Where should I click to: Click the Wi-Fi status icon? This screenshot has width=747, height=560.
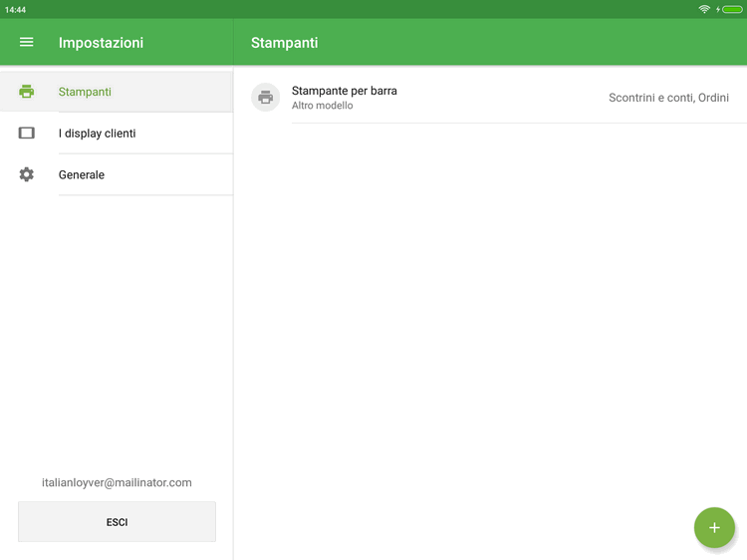pos(704,9)
